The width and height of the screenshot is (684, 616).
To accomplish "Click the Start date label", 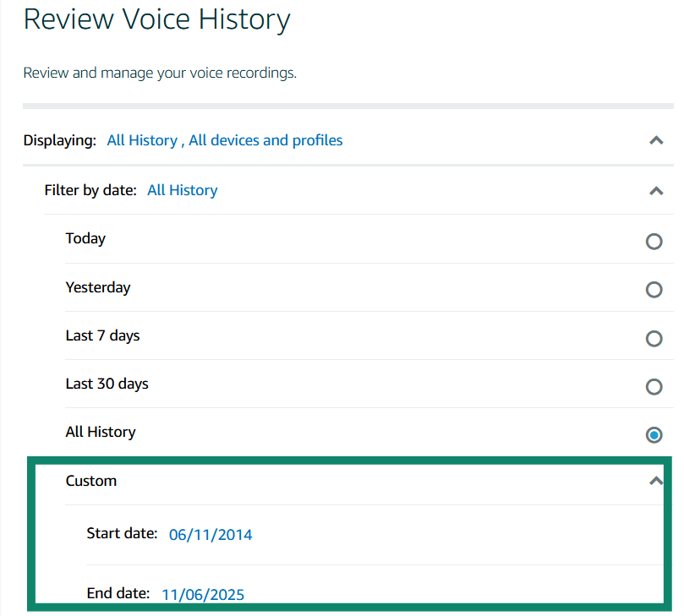I will (122, 533).
